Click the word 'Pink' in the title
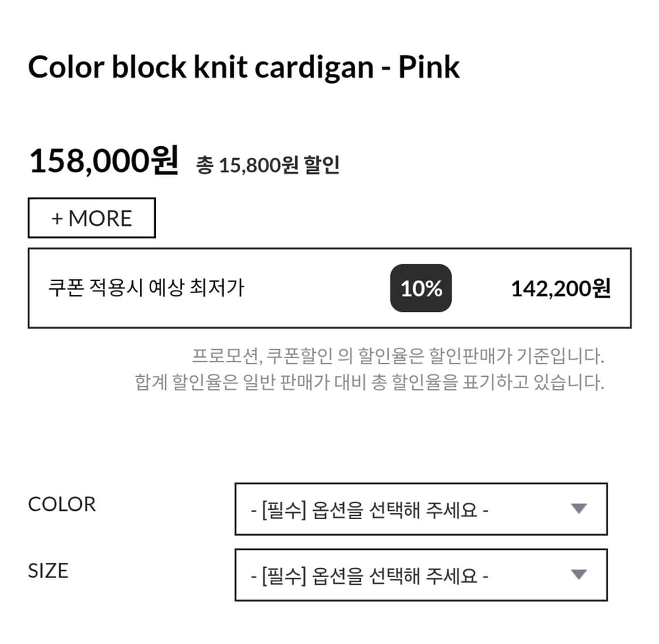 (x=429, y=67)
